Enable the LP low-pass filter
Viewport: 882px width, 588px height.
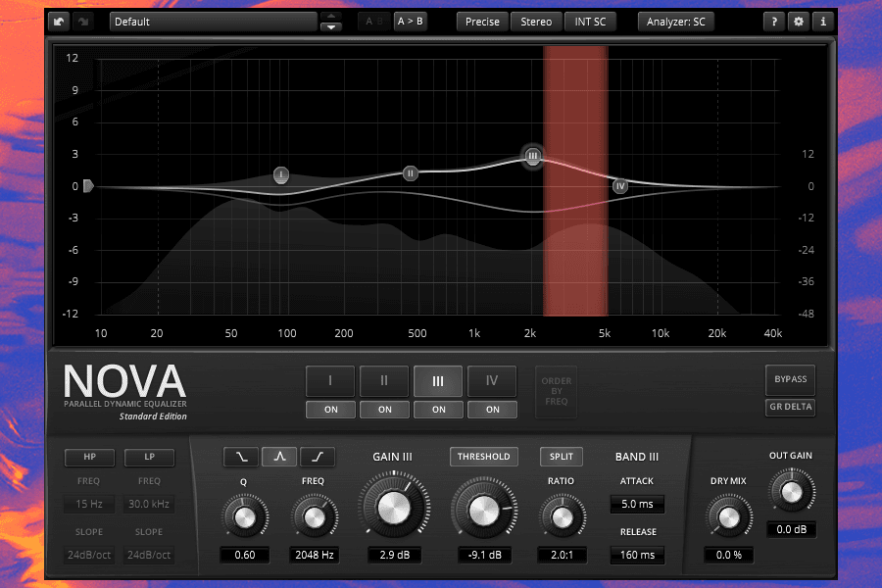tap(149, 457)
